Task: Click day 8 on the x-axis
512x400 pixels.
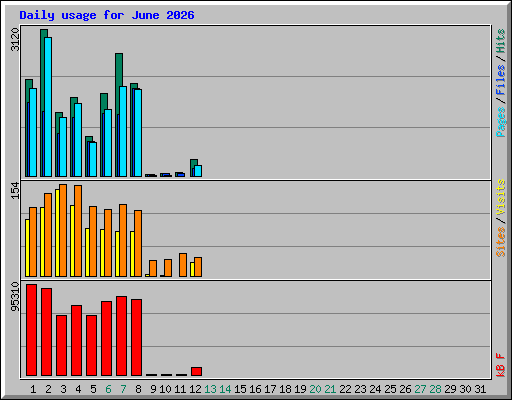Action: (138, 389)
